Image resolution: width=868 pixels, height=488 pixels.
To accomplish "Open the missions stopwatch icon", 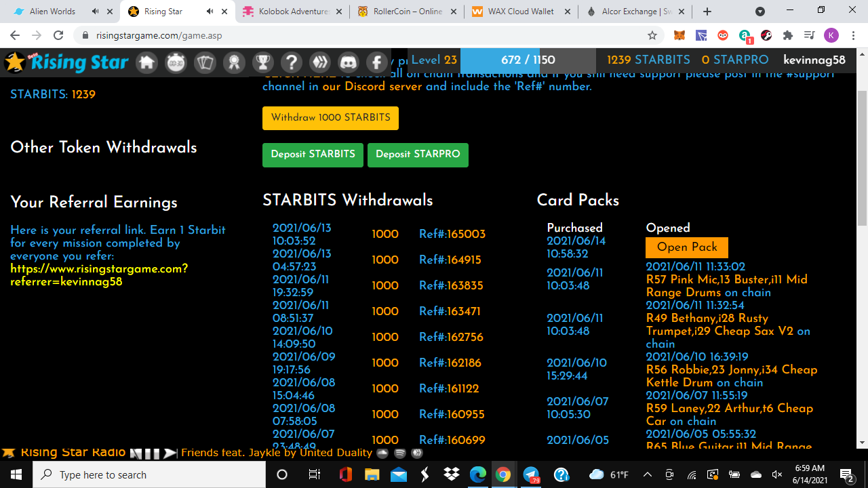I will [176, 62].
